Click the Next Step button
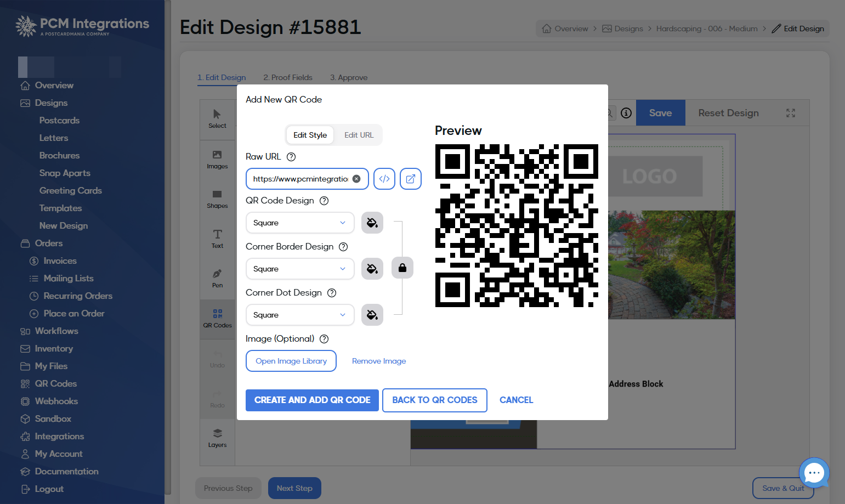 point(294,488)
